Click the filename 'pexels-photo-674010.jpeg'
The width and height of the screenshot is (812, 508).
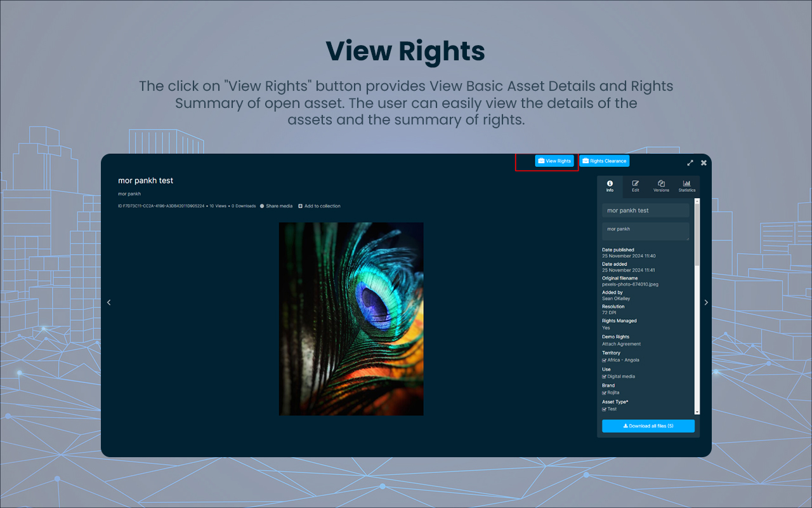pos(630,284)
